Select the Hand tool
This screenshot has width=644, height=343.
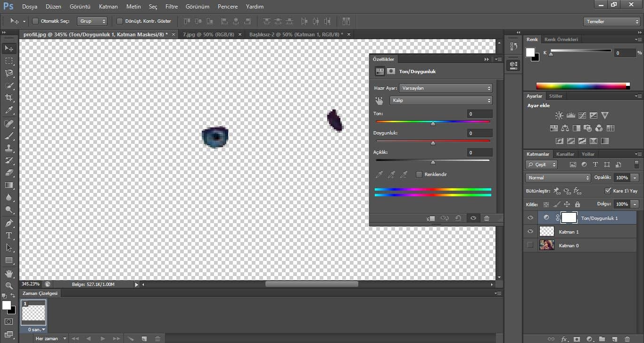(9, 274)
